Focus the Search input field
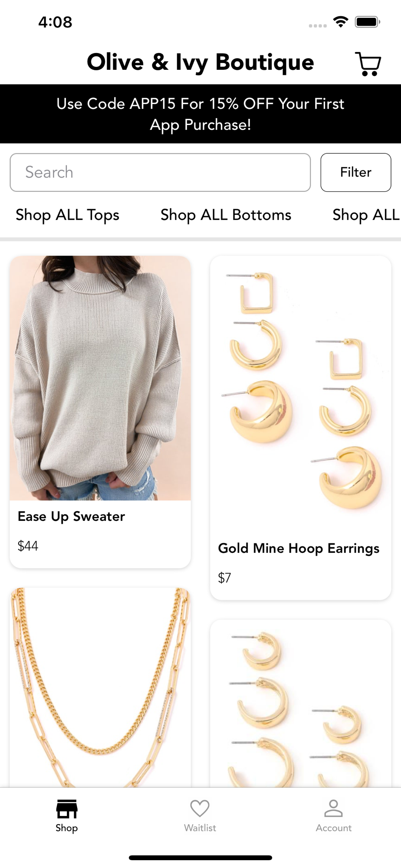This screenshot has height=868, width=401. point(160,172)
